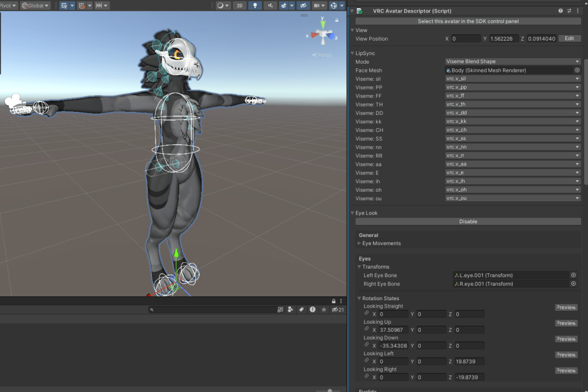Click the Left Eye Bone object picker
The image size is (588, 392).
click(x=573, y=275)
